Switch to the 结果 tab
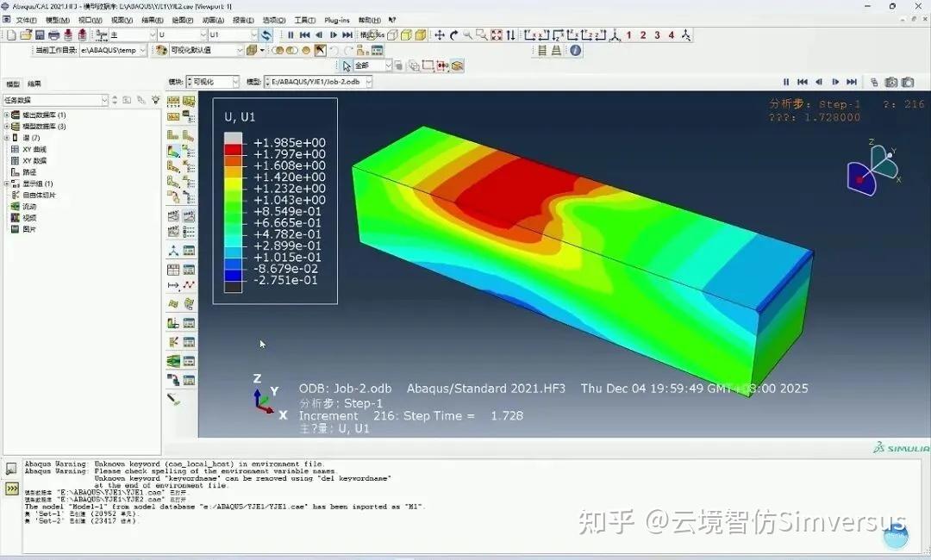 34,84
